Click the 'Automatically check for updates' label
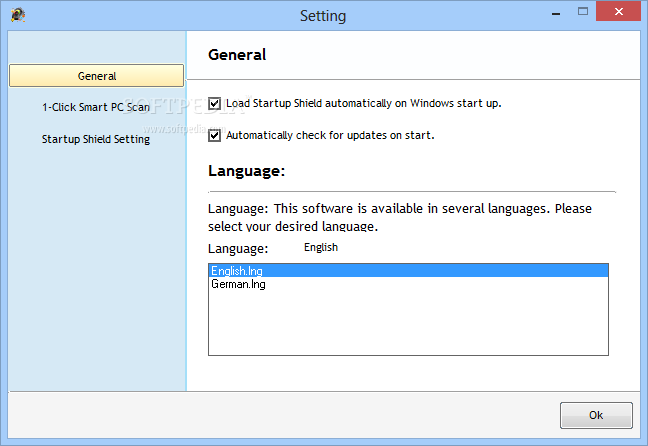Viewport: 648px width, 446px height. click(x=330, y=135)
